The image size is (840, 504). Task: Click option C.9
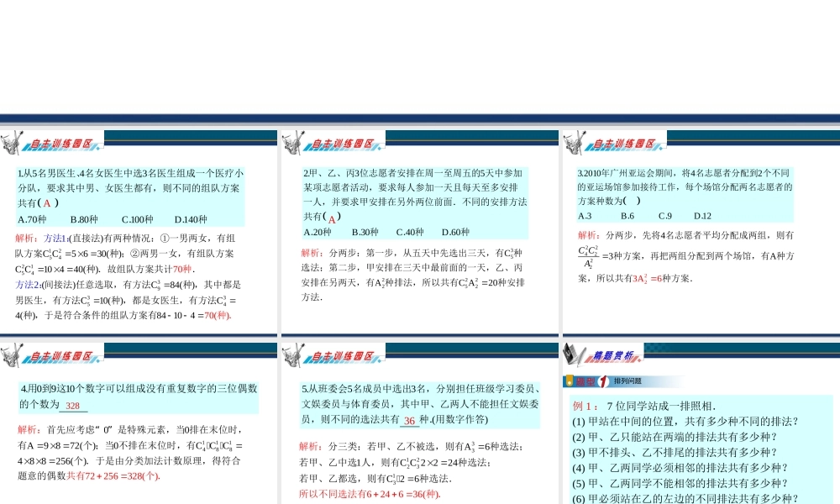664,216
